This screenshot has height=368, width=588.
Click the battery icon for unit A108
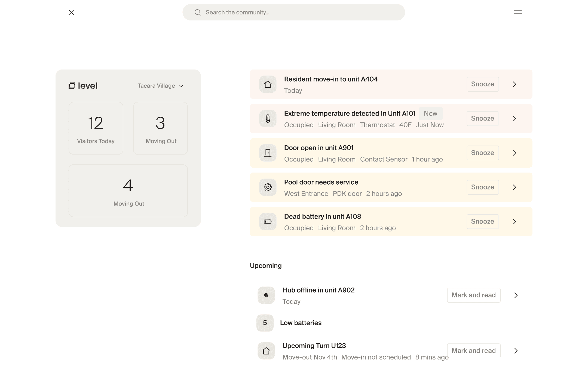point(268,222)
